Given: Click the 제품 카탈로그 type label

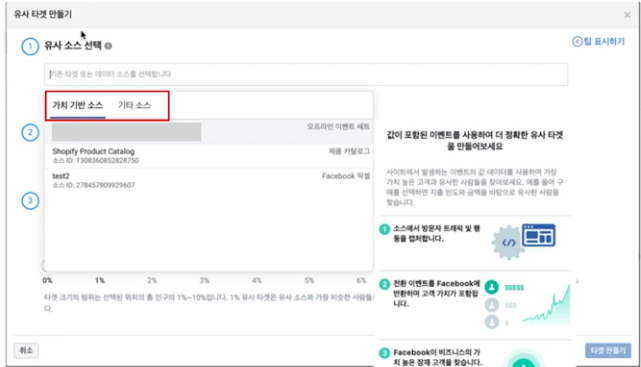Looking at the screenshot, I should [349, 152].
